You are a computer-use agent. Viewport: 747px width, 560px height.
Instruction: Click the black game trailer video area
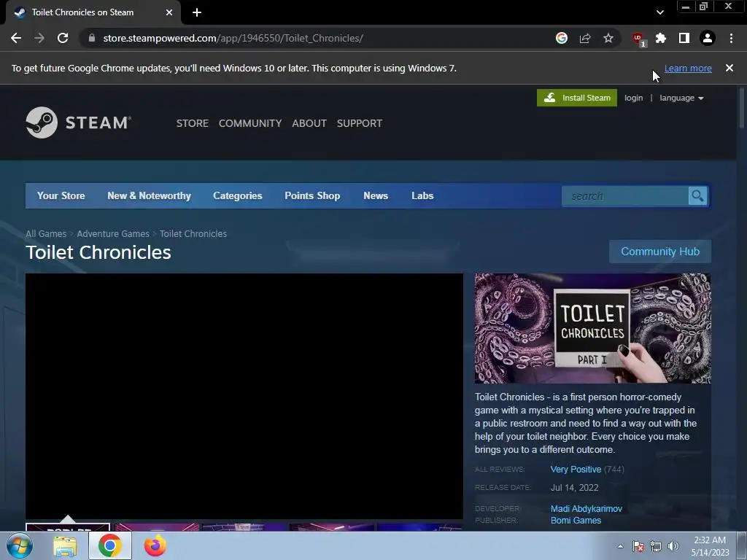[x=244, y=396]
